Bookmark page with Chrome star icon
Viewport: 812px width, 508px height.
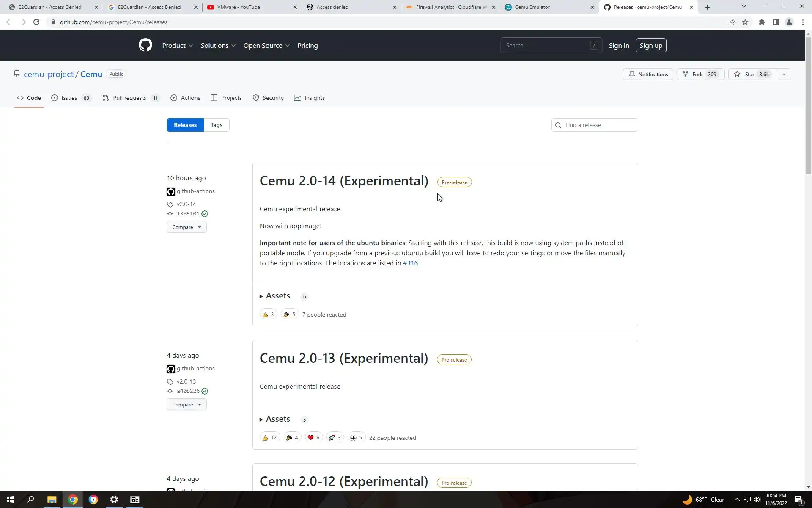[x=745, y=22]
